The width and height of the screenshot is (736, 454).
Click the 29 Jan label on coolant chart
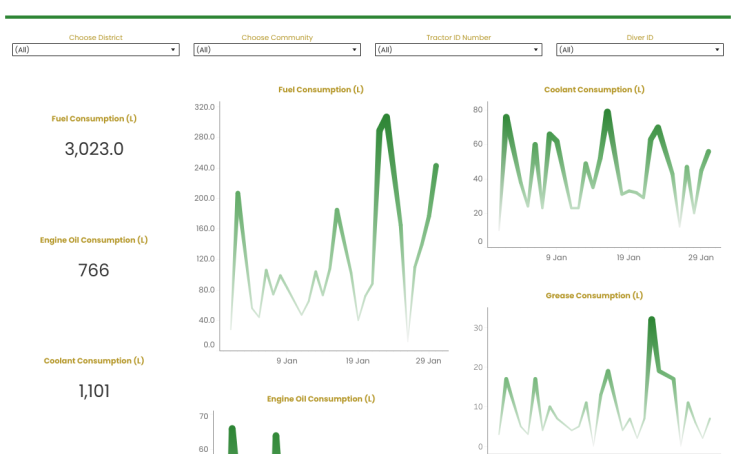(701, 257)
